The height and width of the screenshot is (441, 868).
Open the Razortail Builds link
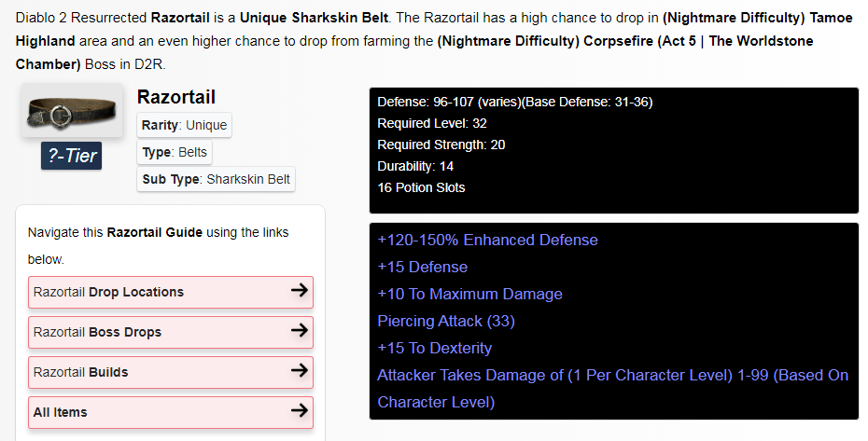click(x=171, y=372)
